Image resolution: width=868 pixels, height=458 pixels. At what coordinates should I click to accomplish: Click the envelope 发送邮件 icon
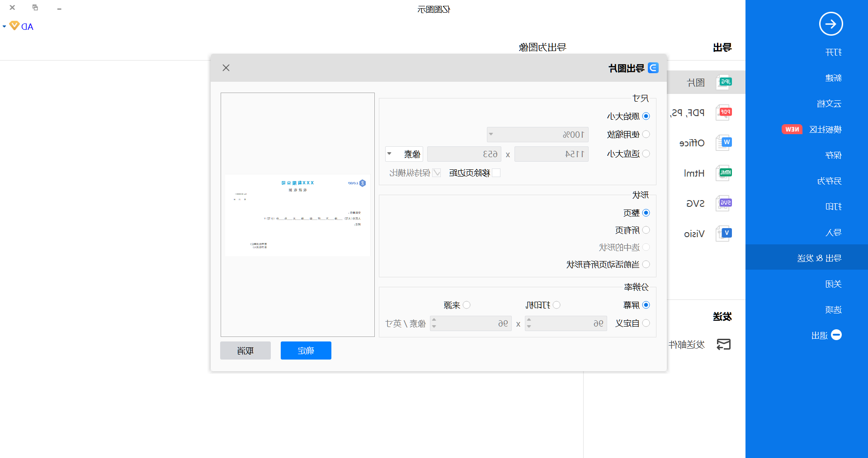click(724, 345)
